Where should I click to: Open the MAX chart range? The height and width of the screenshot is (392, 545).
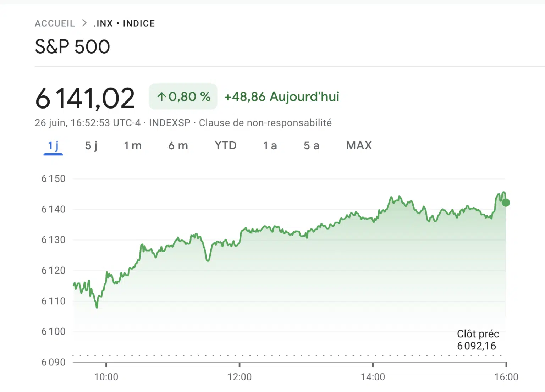359,145
